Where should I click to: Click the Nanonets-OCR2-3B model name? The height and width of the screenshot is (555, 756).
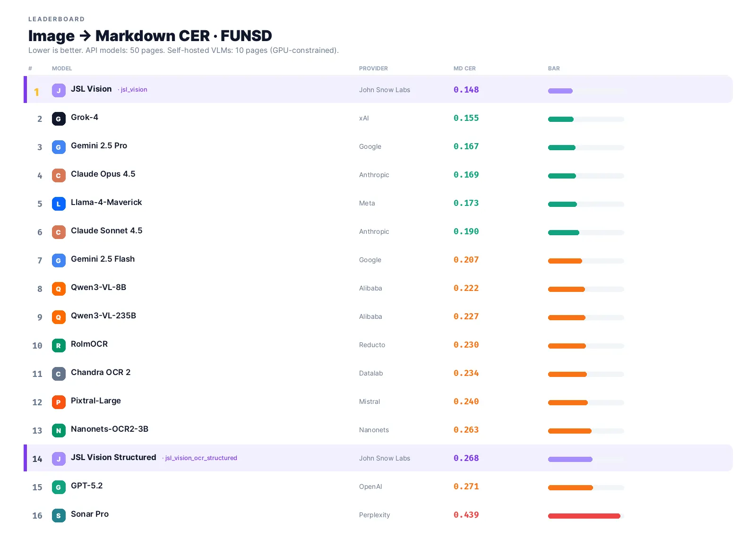[x=110, y=429]
